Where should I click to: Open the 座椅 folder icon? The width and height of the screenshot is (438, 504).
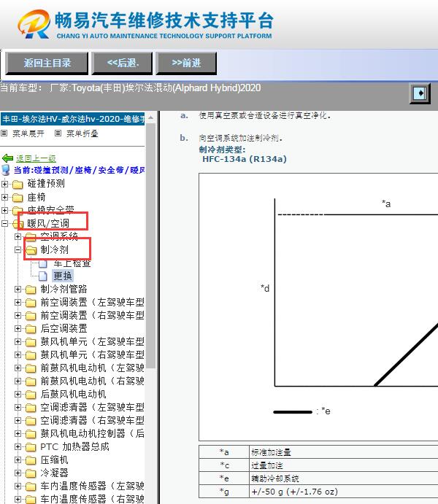[18, 198]
